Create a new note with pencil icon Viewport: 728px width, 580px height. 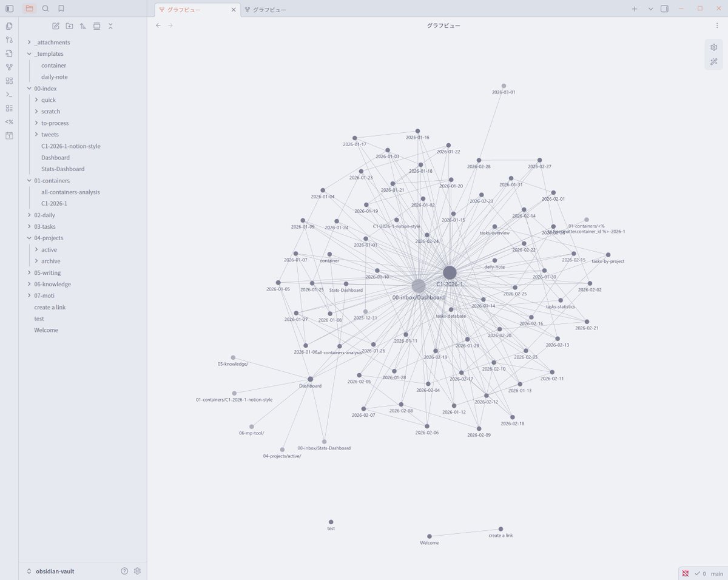click(56, 26)
